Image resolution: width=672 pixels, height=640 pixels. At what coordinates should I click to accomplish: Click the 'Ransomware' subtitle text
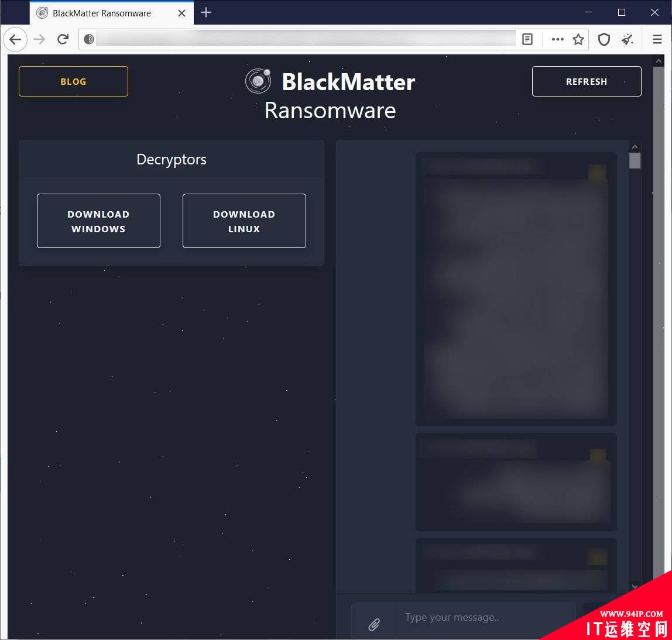[330, 111]
